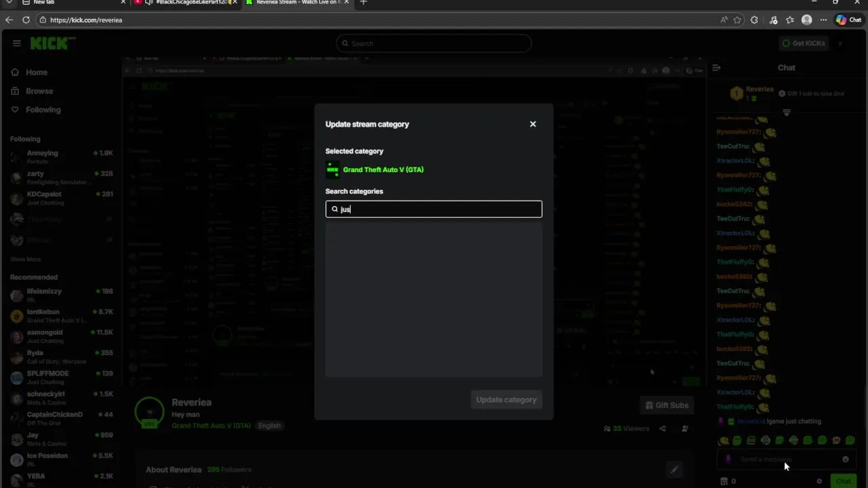Open the emoji picker in chat input

click(x=845, y=460)
